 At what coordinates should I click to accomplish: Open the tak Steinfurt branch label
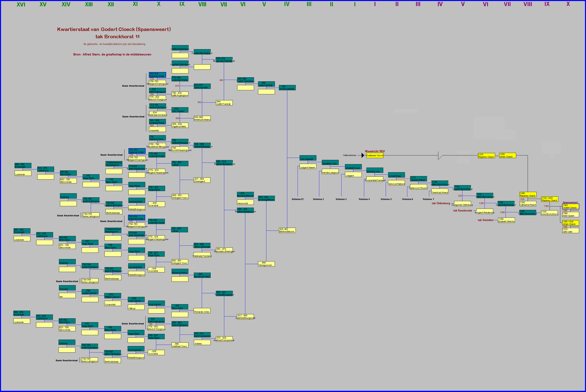point(485,220)
